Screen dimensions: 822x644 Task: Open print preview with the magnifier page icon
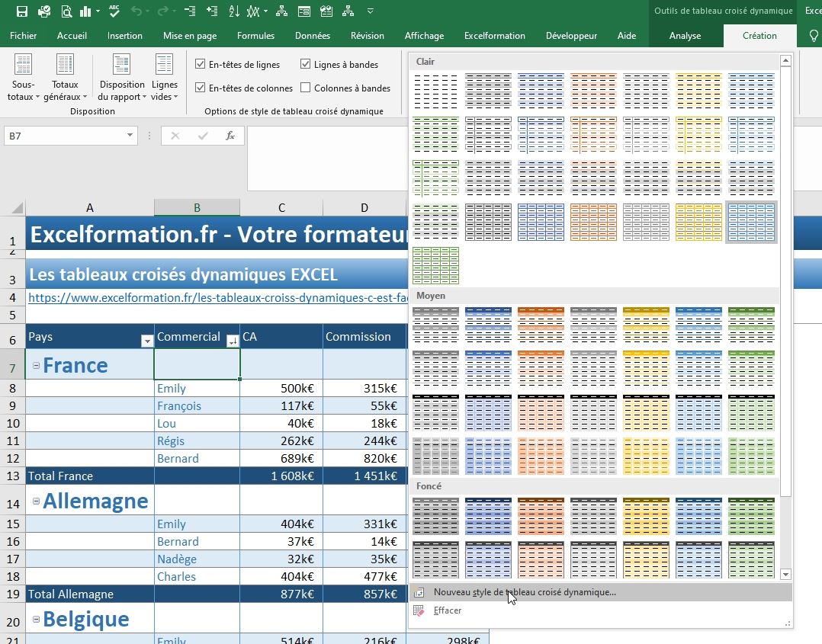click(x=66, y=11)
